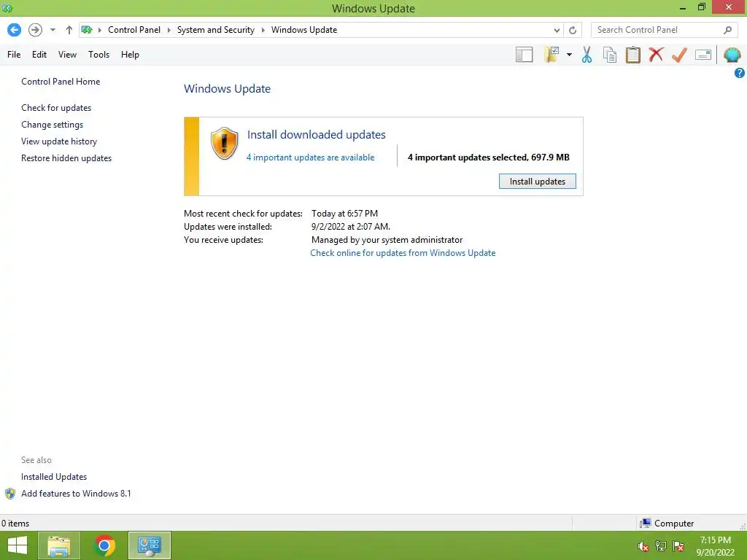Viewport: 747px width, 560px height.
Task: Click the Install updates button
Action: point(538,182)
